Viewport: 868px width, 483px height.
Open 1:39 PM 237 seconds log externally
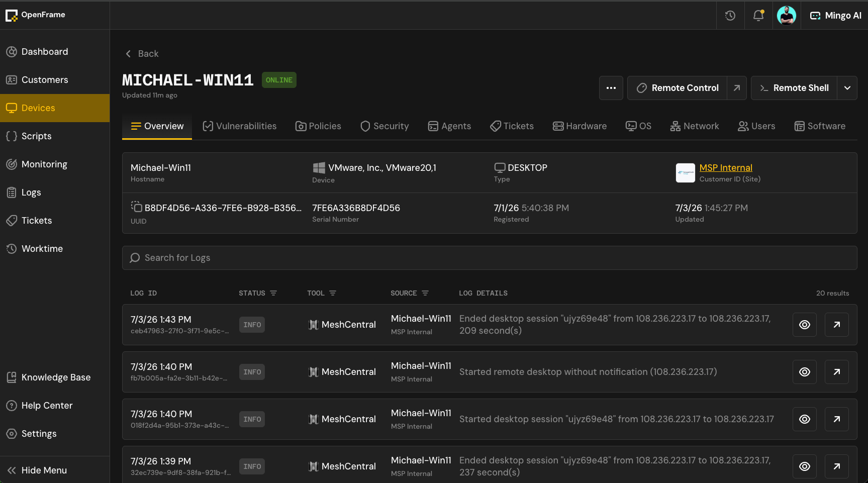click(x=837, y=466)
